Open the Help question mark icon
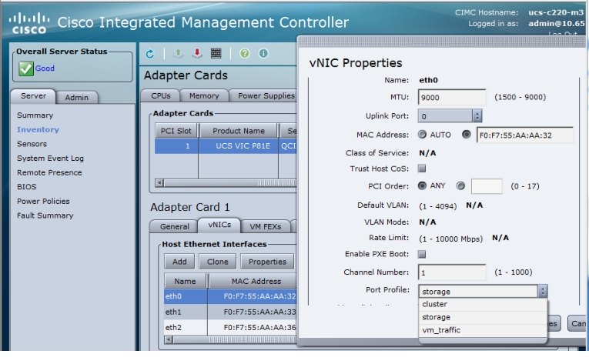Viewport: 589px width, 364px height. 245,54
